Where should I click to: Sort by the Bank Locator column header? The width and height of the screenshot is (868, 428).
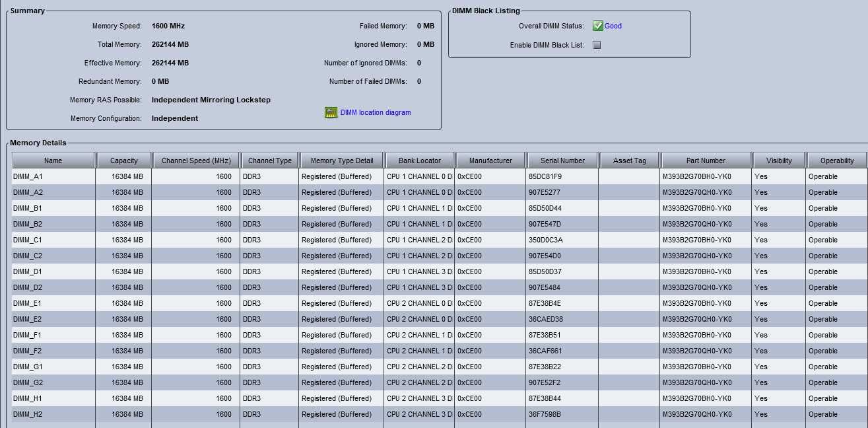[420, 160]
